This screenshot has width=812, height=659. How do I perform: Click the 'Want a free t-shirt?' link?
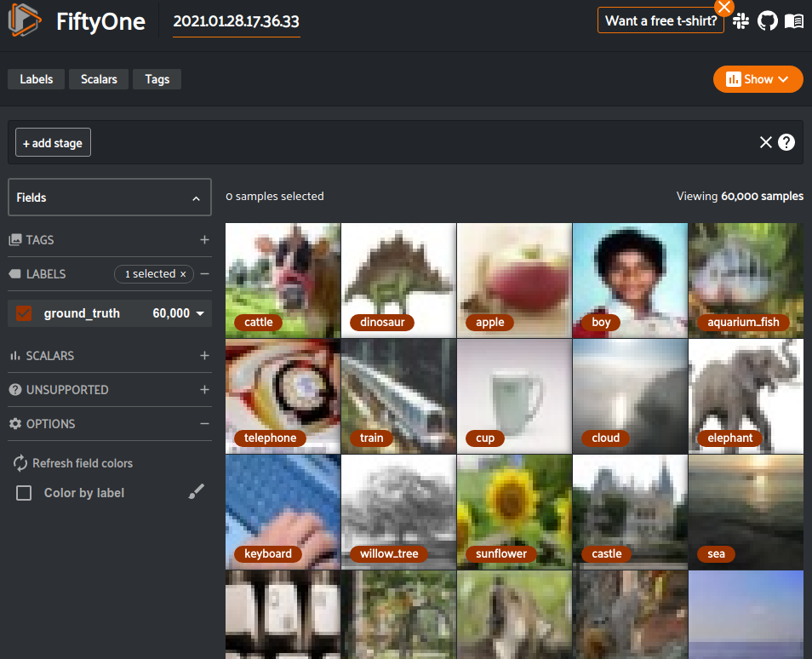[660, 20]
